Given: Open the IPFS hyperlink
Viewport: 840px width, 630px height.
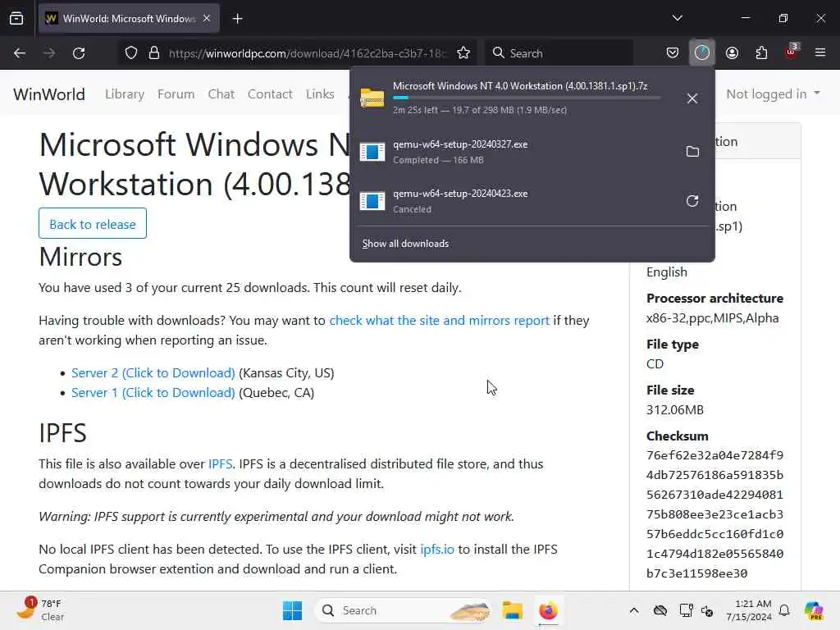Looking at the screenshot, I should (220, 464).
